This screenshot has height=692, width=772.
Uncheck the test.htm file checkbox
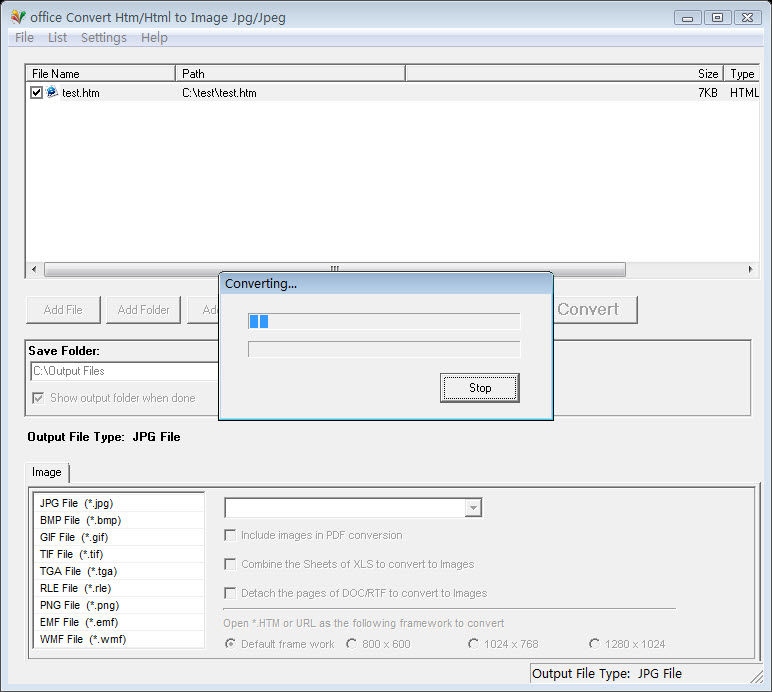coord(36,93)
